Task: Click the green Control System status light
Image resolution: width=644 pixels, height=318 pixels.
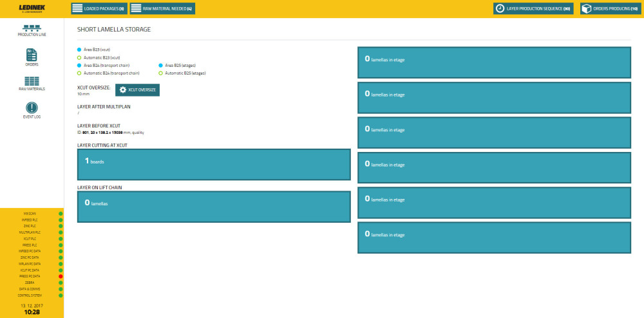Action: (61, 295)
